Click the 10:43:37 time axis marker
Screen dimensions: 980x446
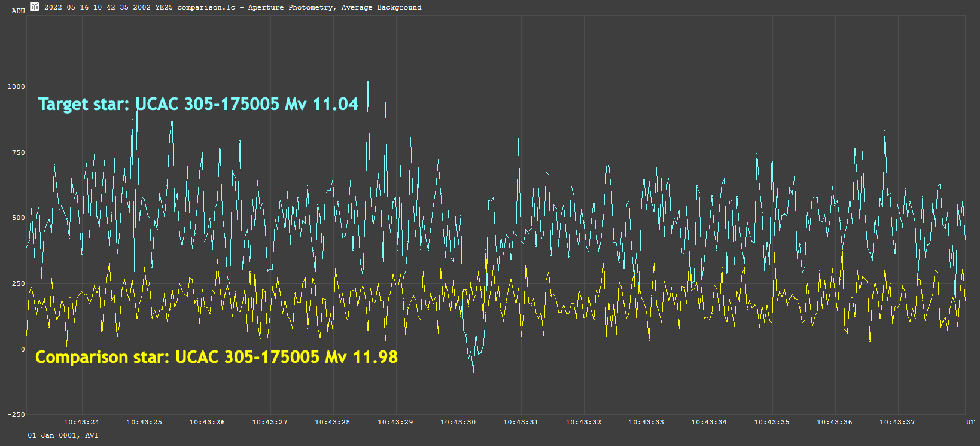897,422
